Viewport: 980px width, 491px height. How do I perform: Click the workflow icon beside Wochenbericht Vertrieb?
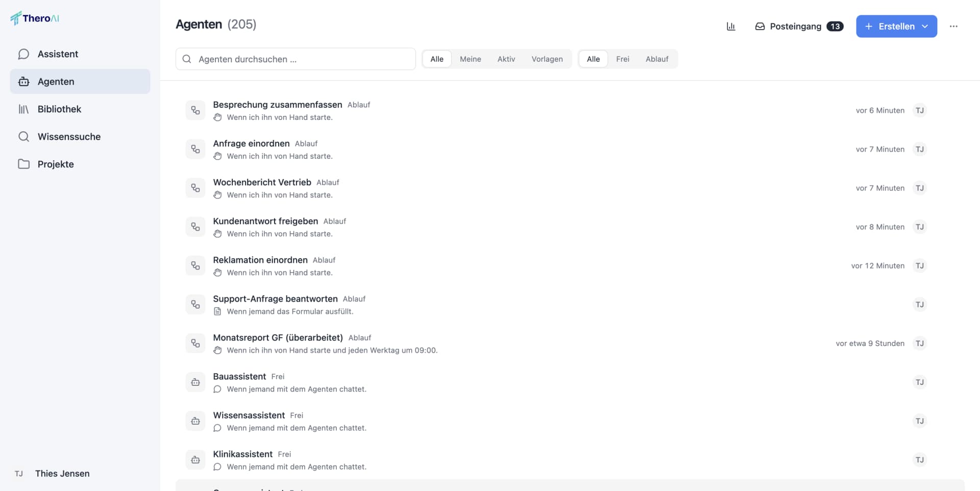[x=195, y=188]
